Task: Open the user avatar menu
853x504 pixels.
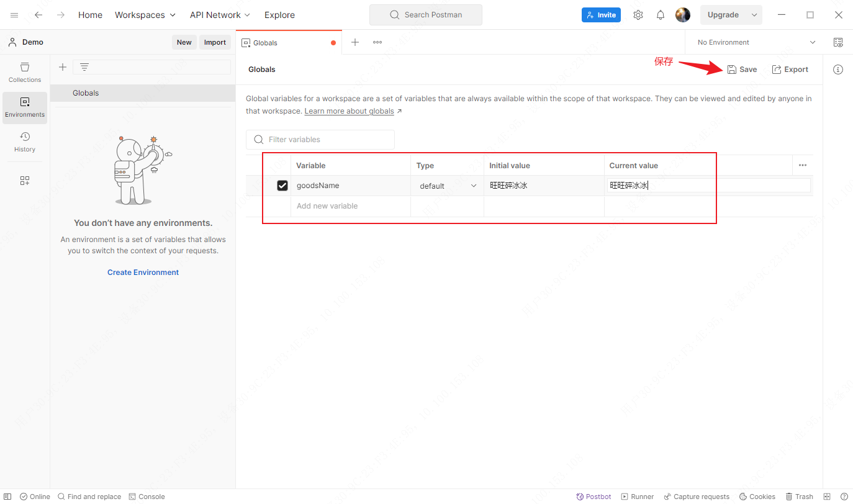Action: pos(683,15)
